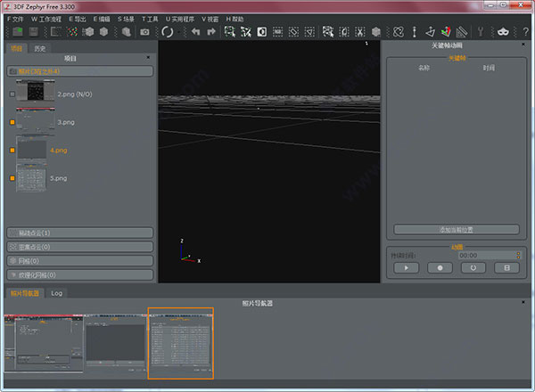Screen dimensions: 535x392
Task: Open the dropdown arrow beside rotate icon
Action: (178, 32)
